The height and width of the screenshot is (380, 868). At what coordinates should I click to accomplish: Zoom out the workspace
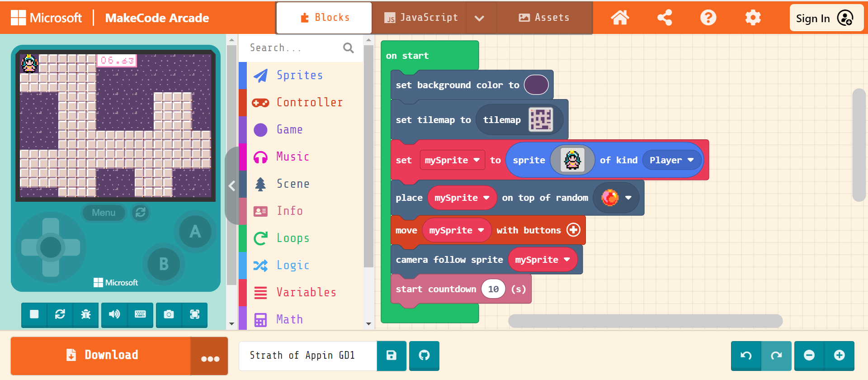click(x=809, y=356)
